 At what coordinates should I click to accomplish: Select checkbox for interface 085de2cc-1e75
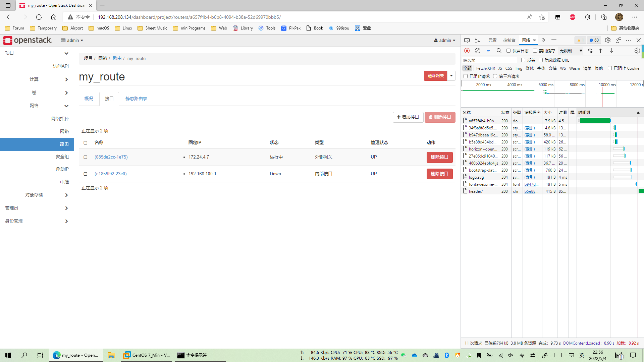(85, 157)
